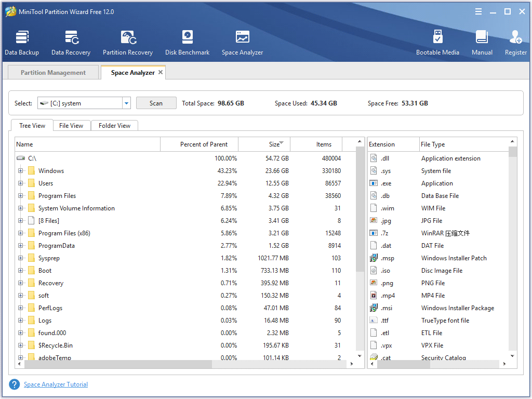Click the .iso disc image icon

(374, 270)
